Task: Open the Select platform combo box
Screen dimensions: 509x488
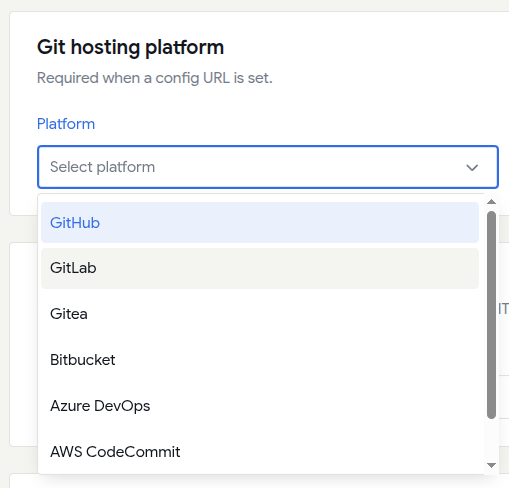Action: (268, 167)
